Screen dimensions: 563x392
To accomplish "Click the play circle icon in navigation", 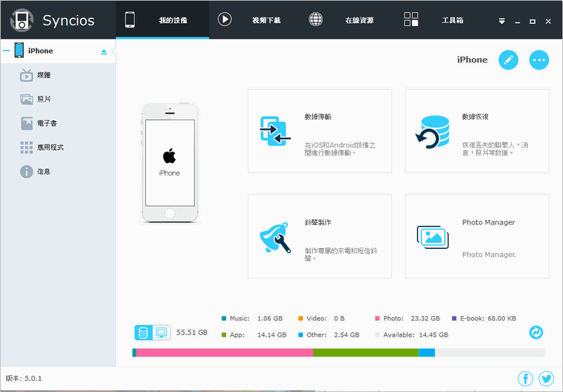I will pos(225,19).
